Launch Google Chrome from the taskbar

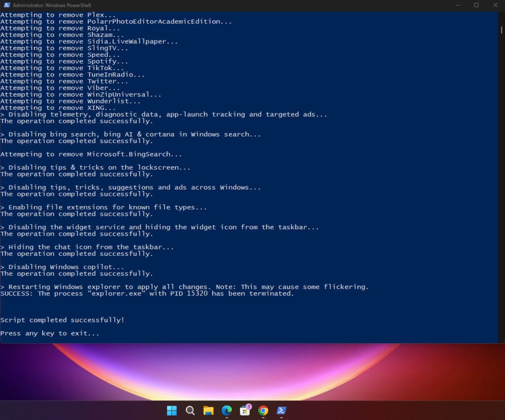(263, 410)
